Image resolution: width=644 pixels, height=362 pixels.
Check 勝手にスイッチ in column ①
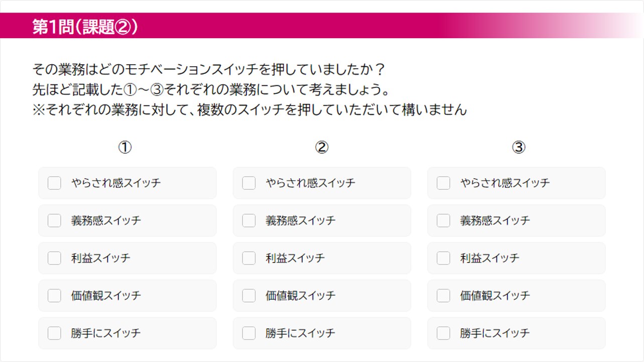(x=54, y=333)
